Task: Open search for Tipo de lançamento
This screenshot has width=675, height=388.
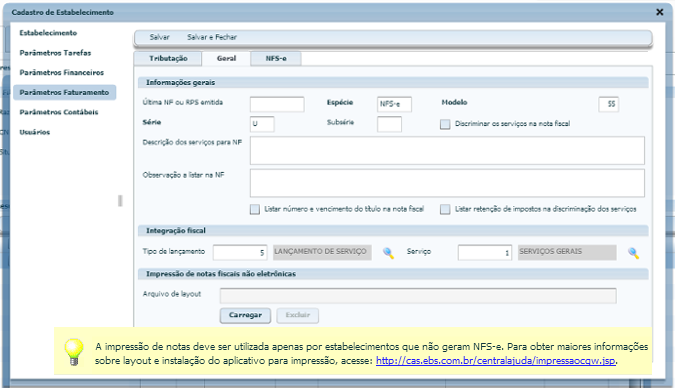Action: (388, 253)
